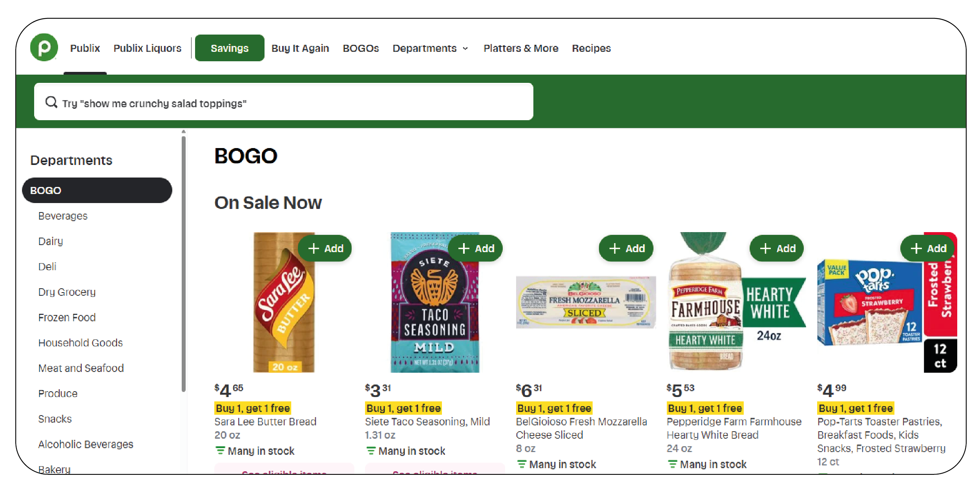Select the Dairy department filter
Image resolution: width=980 pixels, height=487 pixels.
(50, 241)
